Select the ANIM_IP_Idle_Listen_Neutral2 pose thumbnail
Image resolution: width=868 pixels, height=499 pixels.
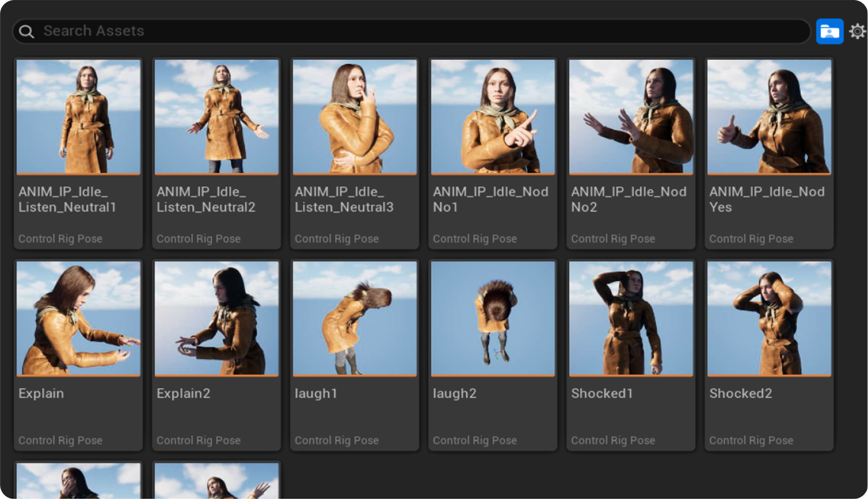tap(216, 117)
